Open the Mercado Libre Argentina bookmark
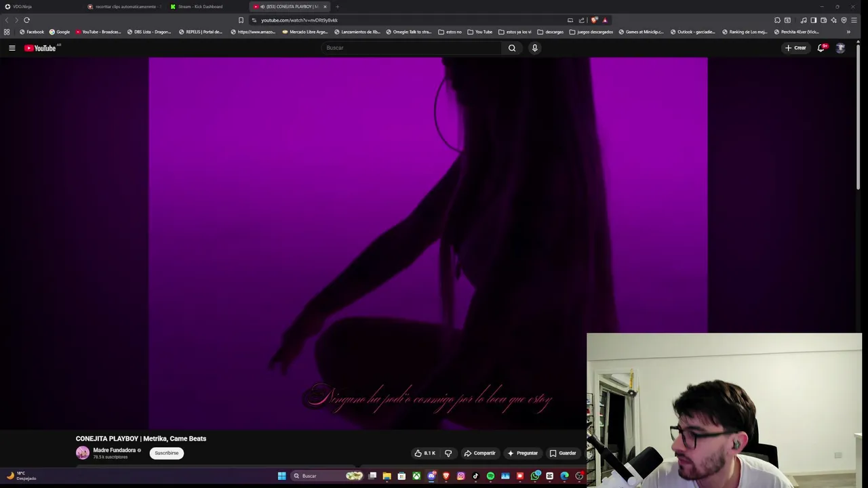Viewport: 868px width, 488px height. (x=305, y=32)
